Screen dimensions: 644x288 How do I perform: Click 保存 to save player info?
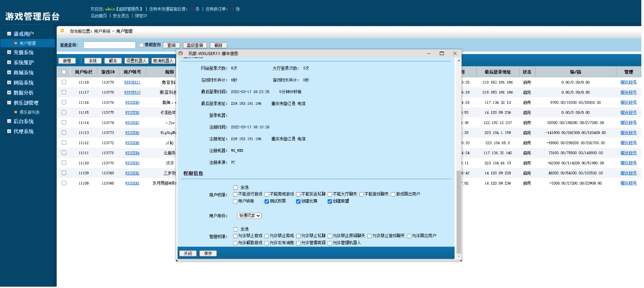(208, 254)
